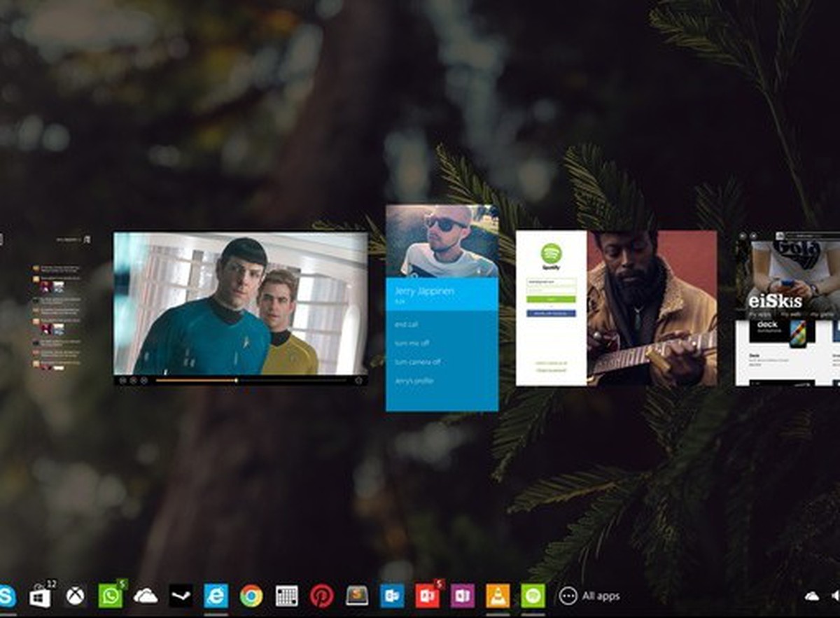Open the All apps button
This screenshot has height=618, width=840.
click(589, 596)
